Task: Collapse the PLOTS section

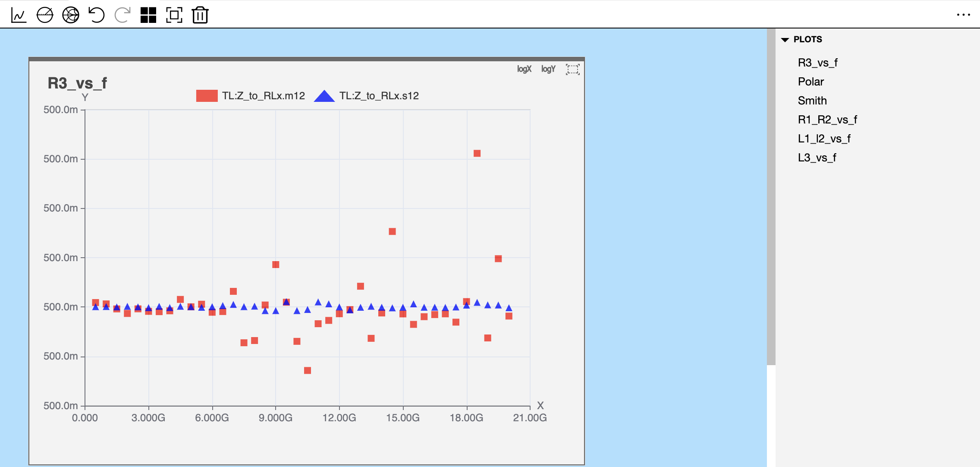Action: (x=785, y=40)
